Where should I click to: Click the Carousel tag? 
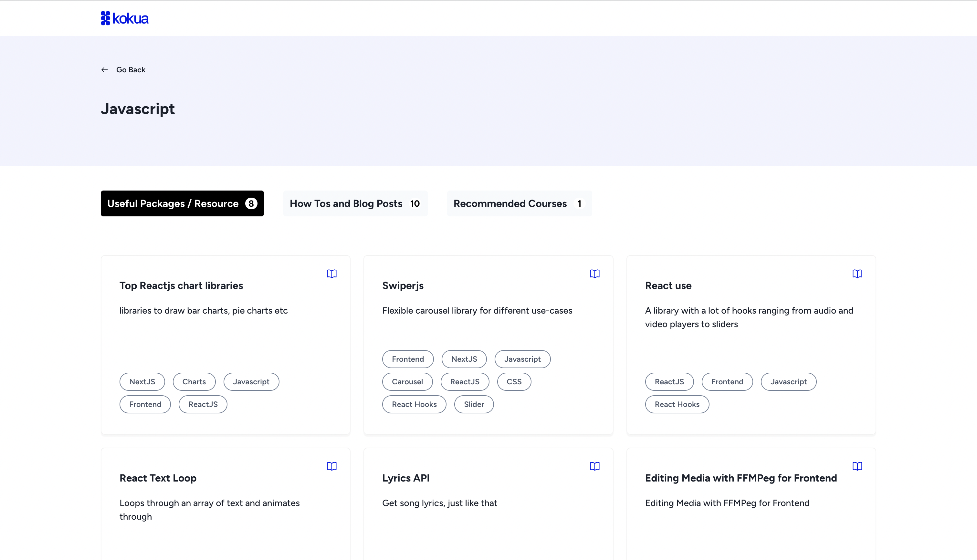407,381
